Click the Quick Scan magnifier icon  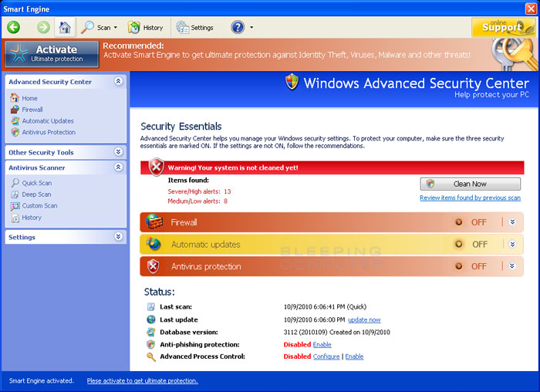(x=15, y=183)
